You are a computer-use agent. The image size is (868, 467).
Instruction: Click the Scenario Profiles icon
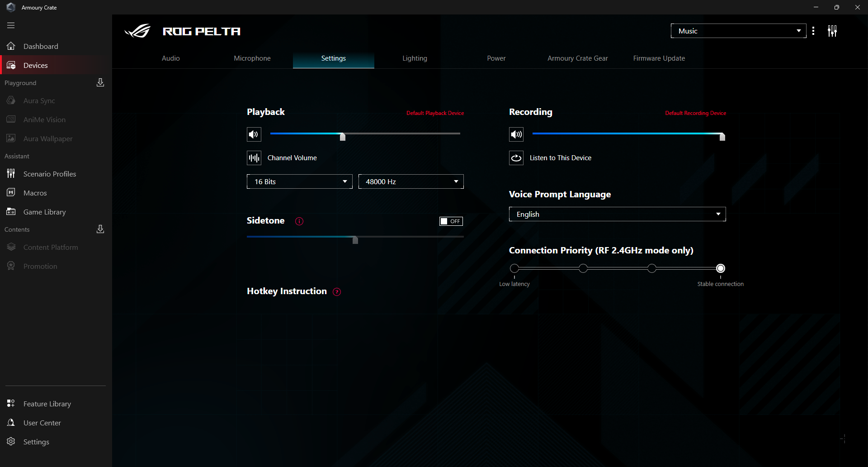(x=11, y=174)
